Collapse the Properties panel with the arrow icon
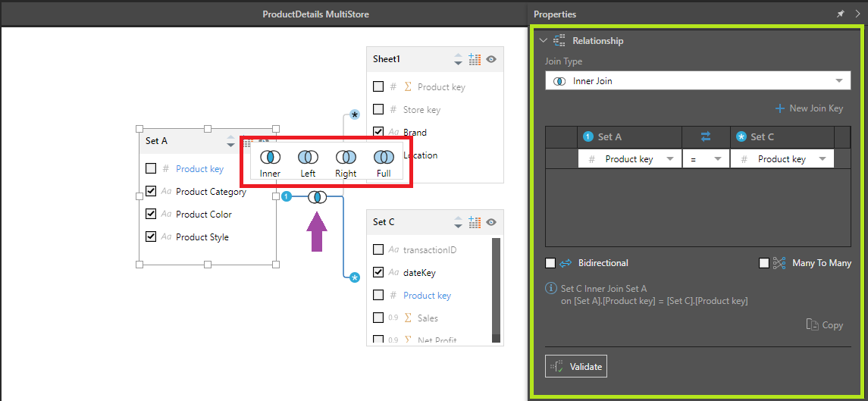Viewport: 868px width, 401px height. [857, 14]
